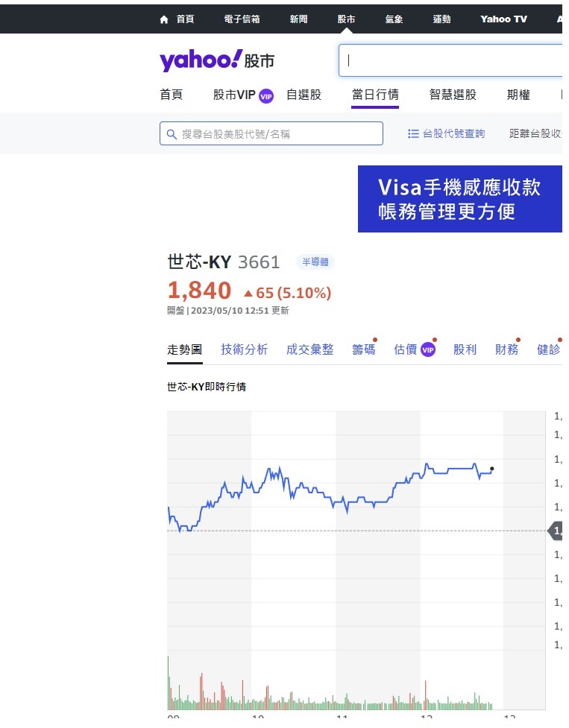Switch to the 技術分析 tab

[244, 348]
